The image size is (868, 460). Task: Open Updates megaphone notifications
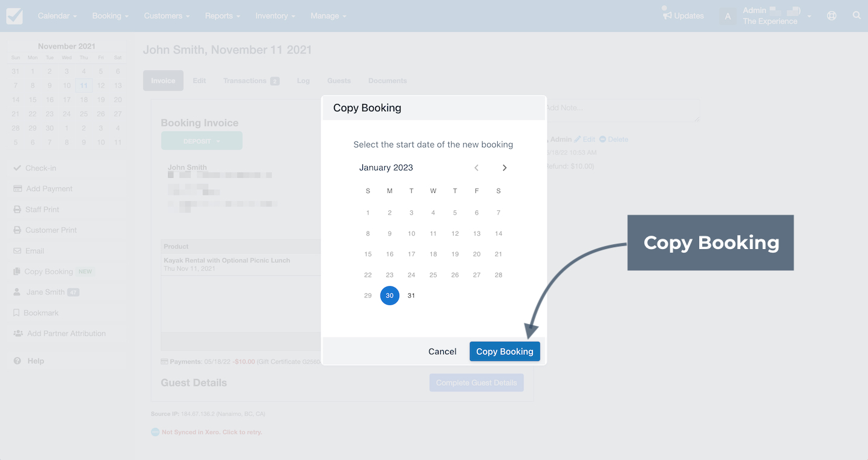[x=683, y=15]
